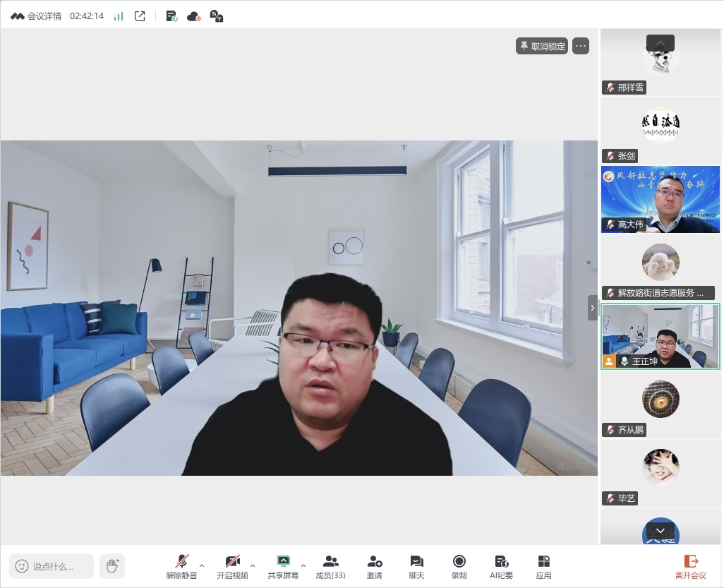Open audio options arrow beside 解除静音

point(202,565)
